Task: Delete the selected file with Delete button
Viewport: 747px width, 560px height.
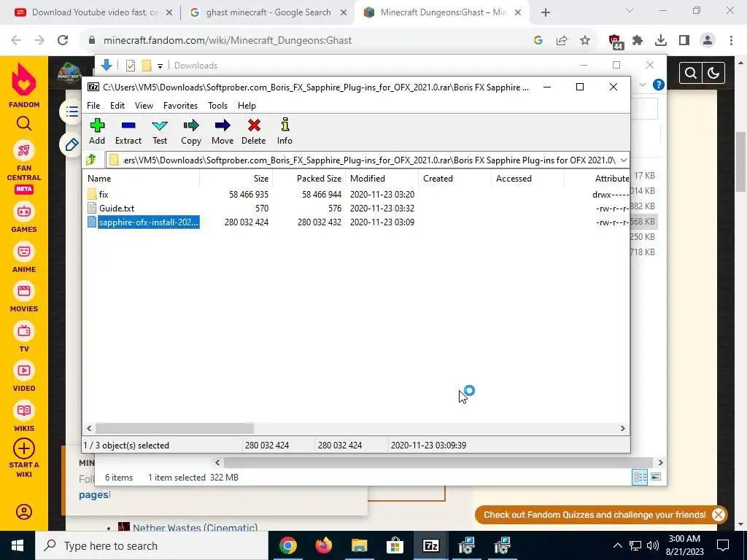Action: [x=253, y=132]
